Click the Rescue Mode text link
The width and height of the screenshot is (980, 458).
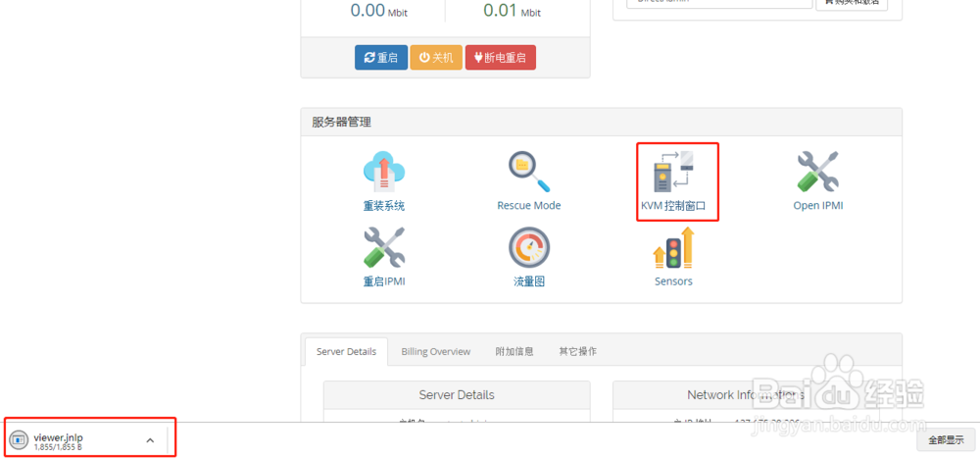click(x=529, y=205)
